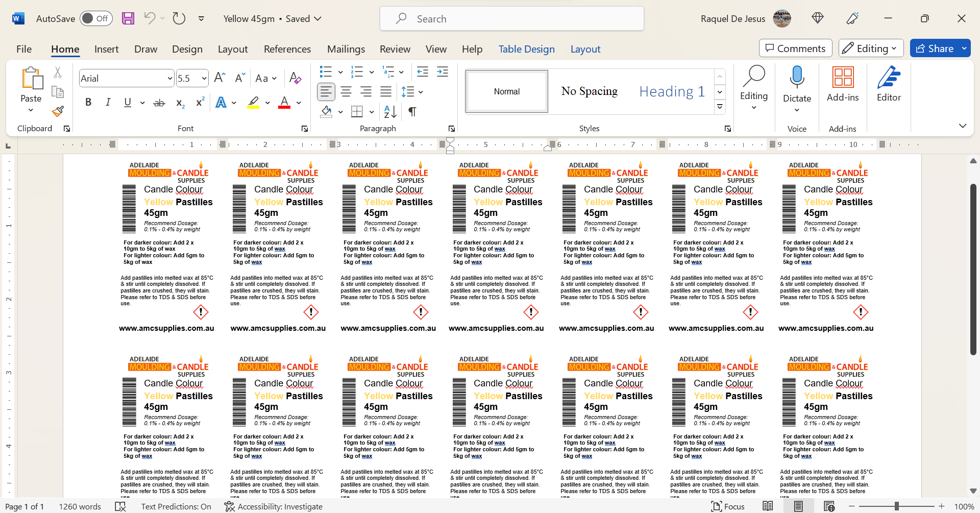Switch to Read Mode view
This screenshot has height=513, width=980.
[768, 506]
